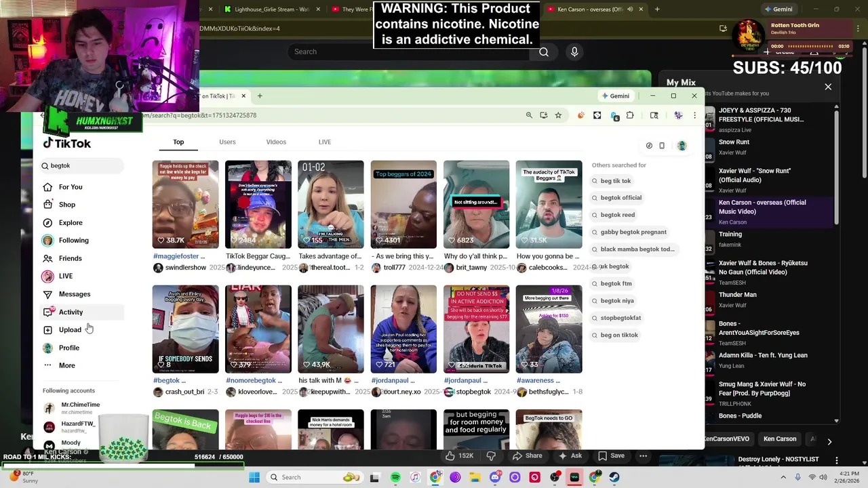Open a new tab in TikTok window
Screen dimensions: 868x488
(x=260, y=96)
